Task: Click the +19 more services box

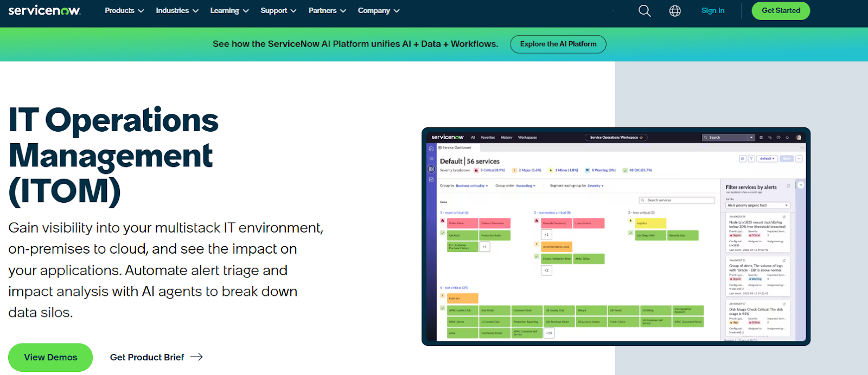Action: (x=549, y=333)
